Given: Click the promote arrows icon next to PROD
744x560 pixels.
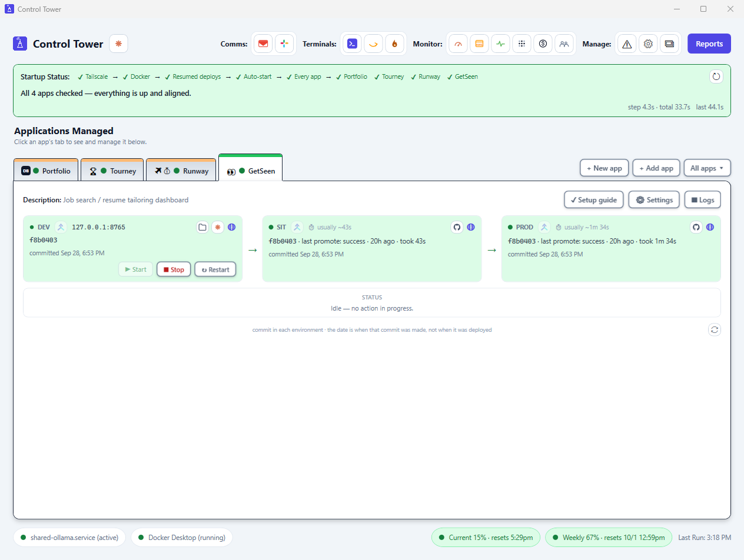Looking at the screenshot, I should point(544,227).
